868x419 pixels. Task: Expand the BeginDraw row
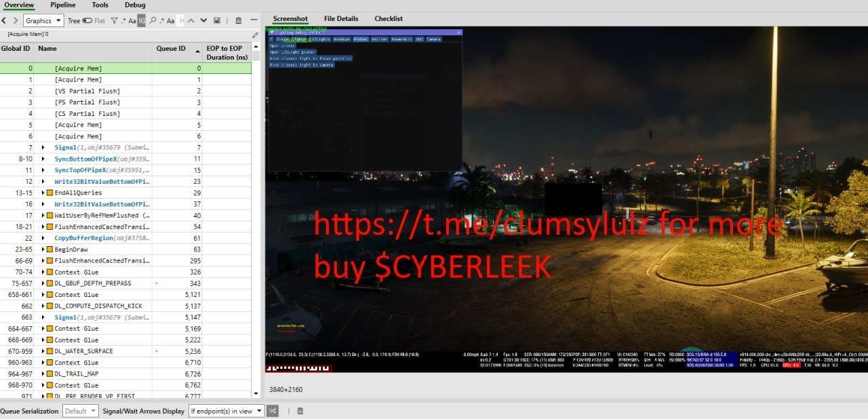coord(43,250)
